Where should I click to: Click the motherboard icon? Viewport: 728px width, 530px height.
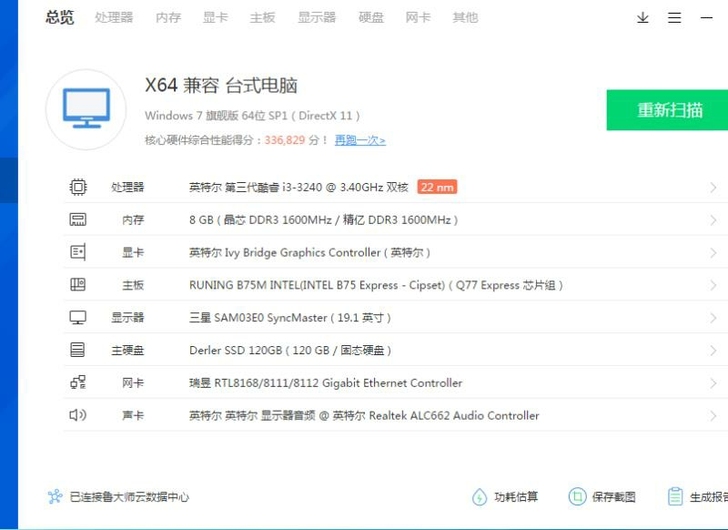point(78,284)
